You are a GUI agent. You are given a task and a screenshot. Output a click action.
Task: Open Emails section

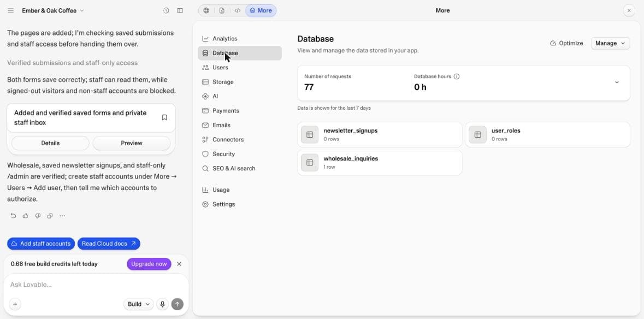point(240,125)
